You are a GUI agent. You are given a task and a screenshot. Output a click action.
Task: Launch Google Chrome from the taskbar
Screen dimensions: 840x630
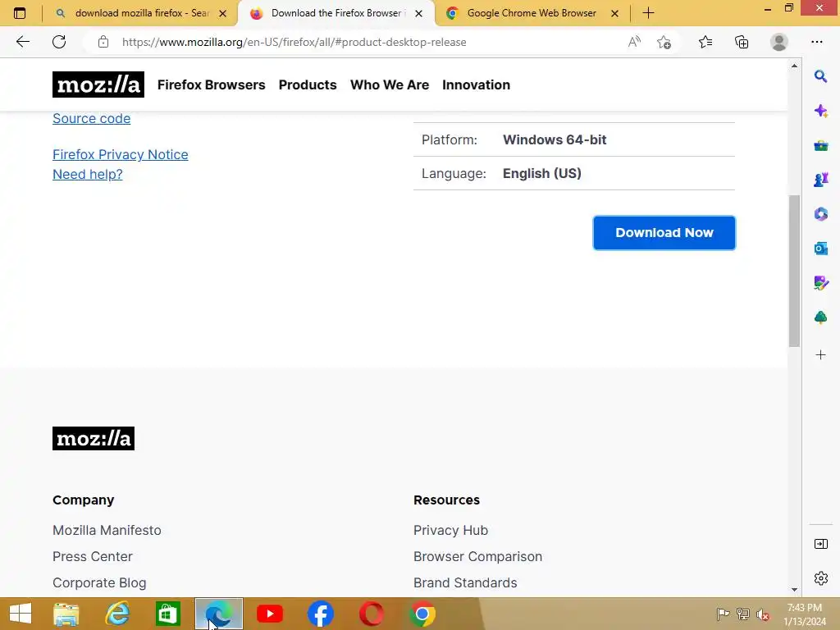point(422,614)
